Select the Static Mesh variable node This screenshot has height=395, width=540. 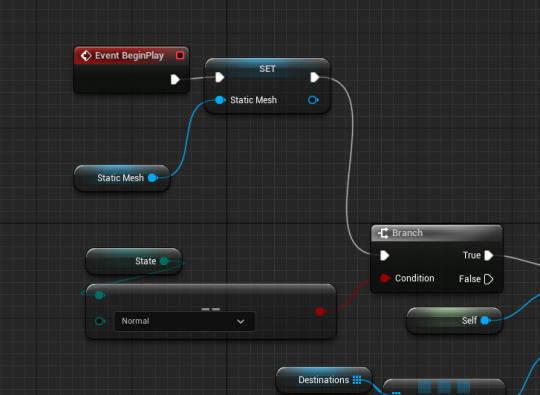[x=122, y=178]
